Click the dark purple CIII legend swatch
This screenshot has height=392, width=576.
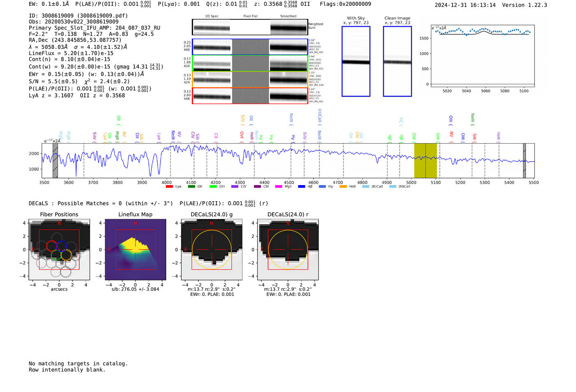(x=258, y=187)
